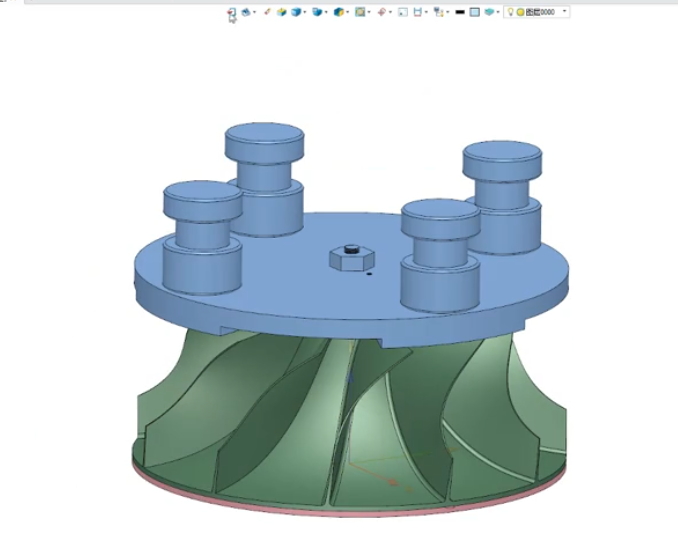Click the pink section-view icon
Screen dimensions: 678x546
pos(381,12)
